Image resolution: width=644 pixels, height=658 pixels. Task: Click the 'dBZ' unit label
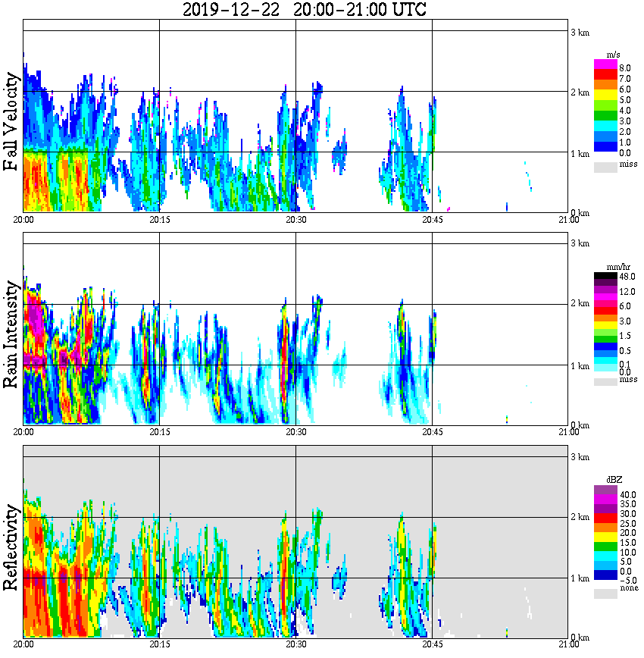coord(614,480)
